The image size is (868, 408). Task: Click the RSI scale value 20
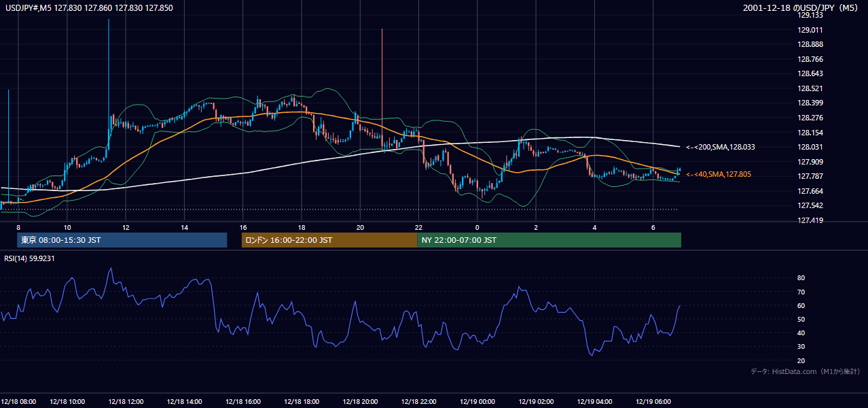(x=801, y=360)
